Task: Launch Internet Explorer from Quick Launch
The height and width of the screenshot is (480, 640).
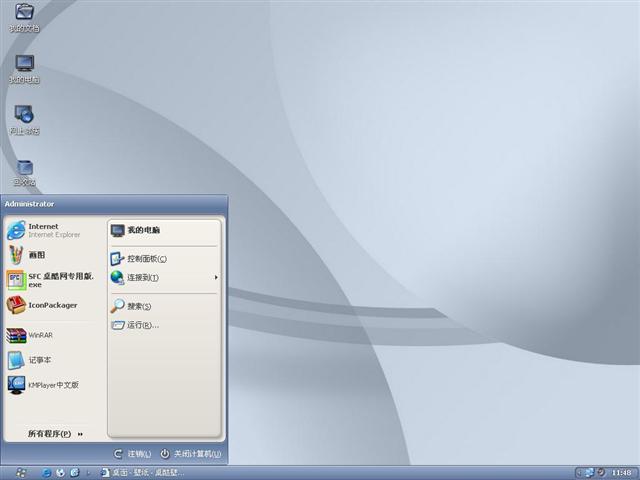Action: [x=47, y=473]
